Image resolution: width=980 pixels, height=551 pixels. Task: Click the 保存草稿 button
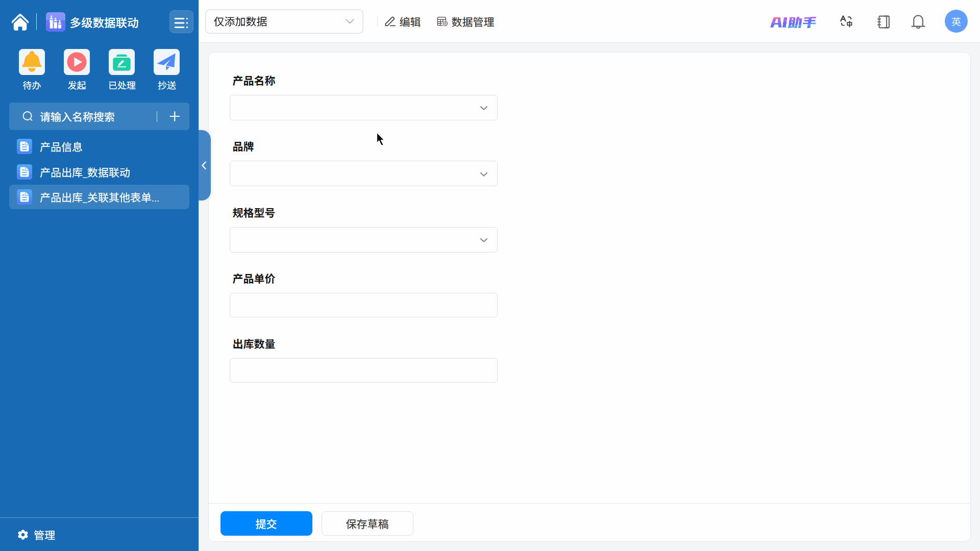click(367, 523)
